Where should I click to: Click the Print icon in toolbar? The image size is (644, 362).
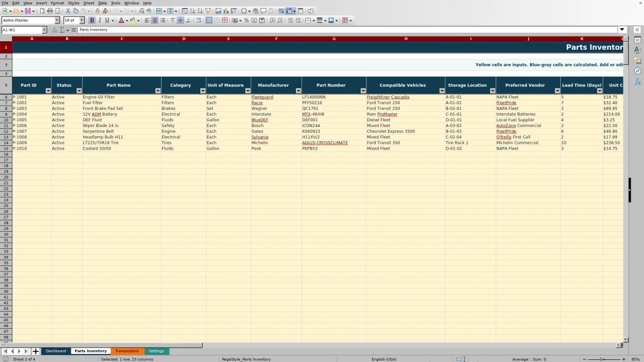click(50, 11)
